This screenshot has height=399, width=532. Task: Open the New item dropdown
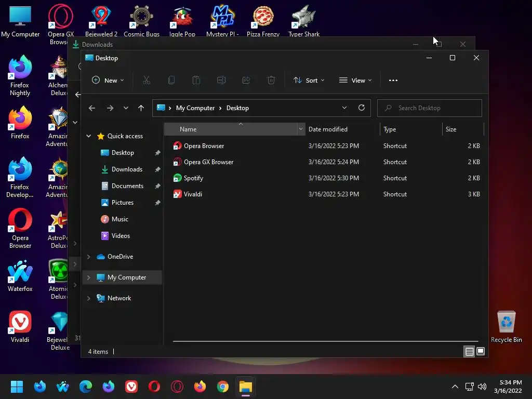pyautogui.click(x=108, y=81)
